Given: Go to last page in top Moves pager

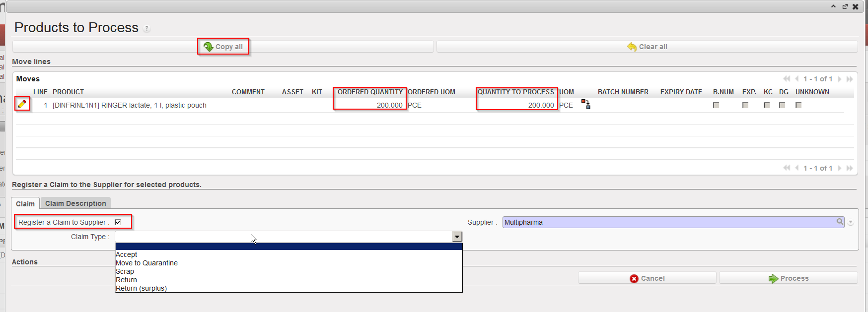Looking at the screenshot, I should click(x=850, y=79).
